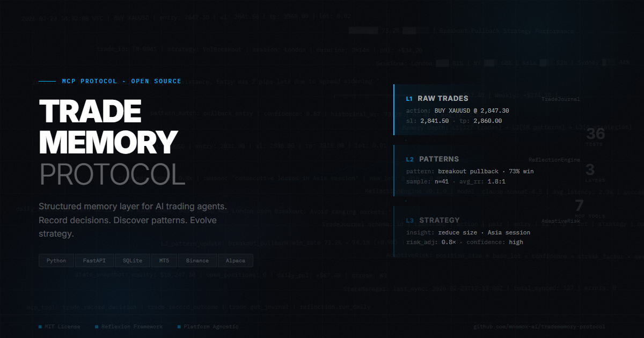Click the blue dash icon before MCP PROTOCOL
Viewport: 644px width, 338px height.
pyautogui.click(x=48, y=81)
